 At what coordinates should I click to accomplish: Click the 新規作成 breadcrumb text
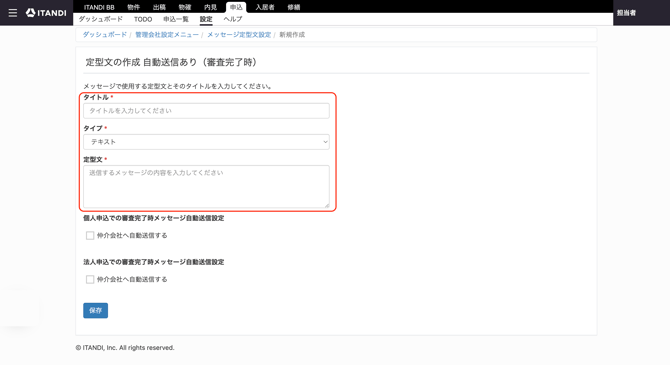(x=292, y=35)
